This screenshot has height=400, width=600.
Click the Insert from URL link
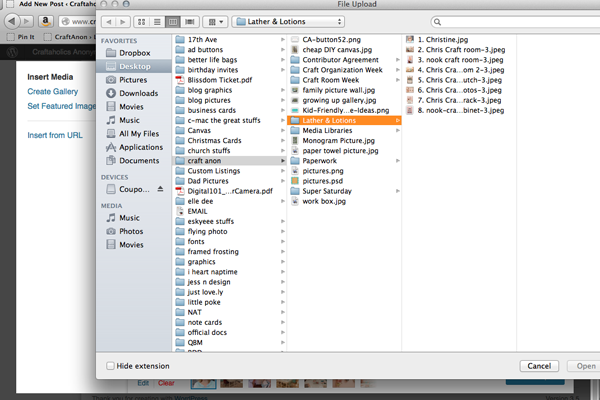point(54,135)
